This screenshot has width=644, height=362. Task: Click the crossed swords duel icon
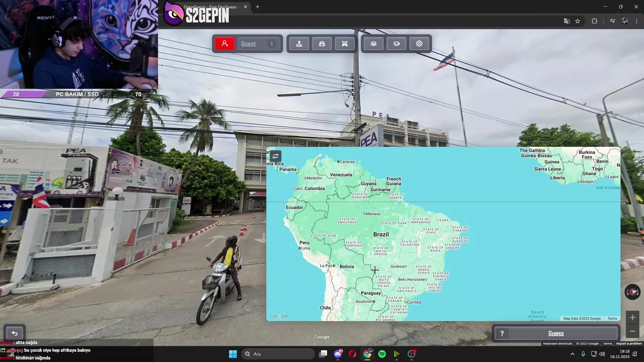pos(345,44)
